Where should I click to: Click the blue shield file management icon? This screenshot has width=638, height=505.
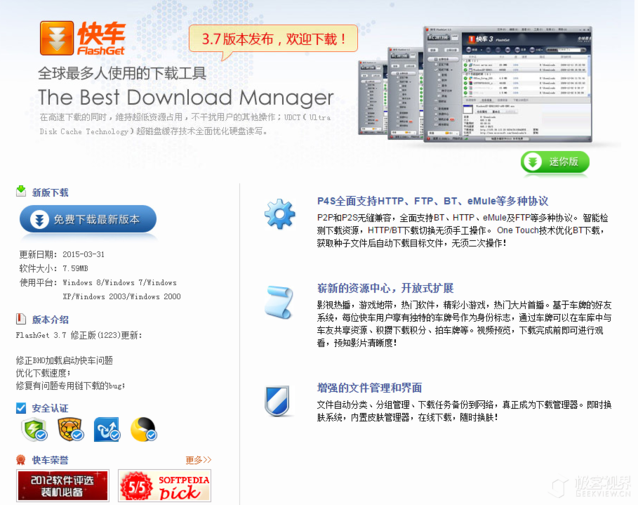[x=277, y=401]
